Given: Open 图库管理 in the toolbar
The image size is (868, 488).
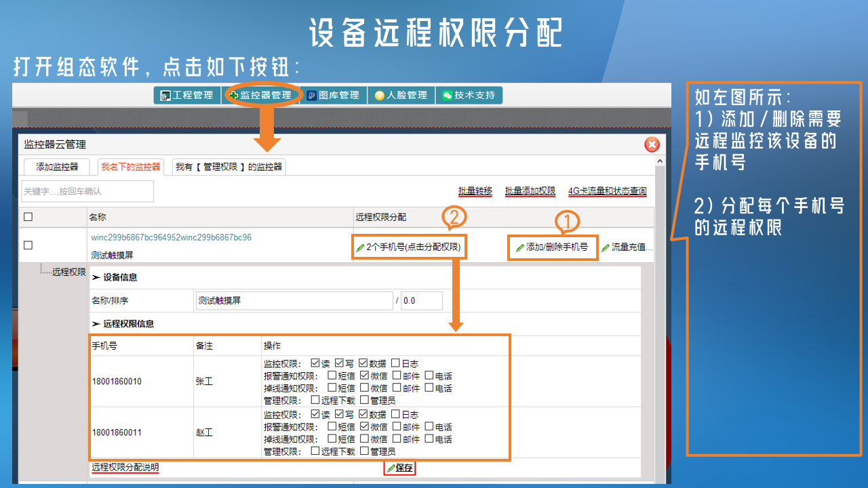Looking at the screenshot, I should point(333,96).
